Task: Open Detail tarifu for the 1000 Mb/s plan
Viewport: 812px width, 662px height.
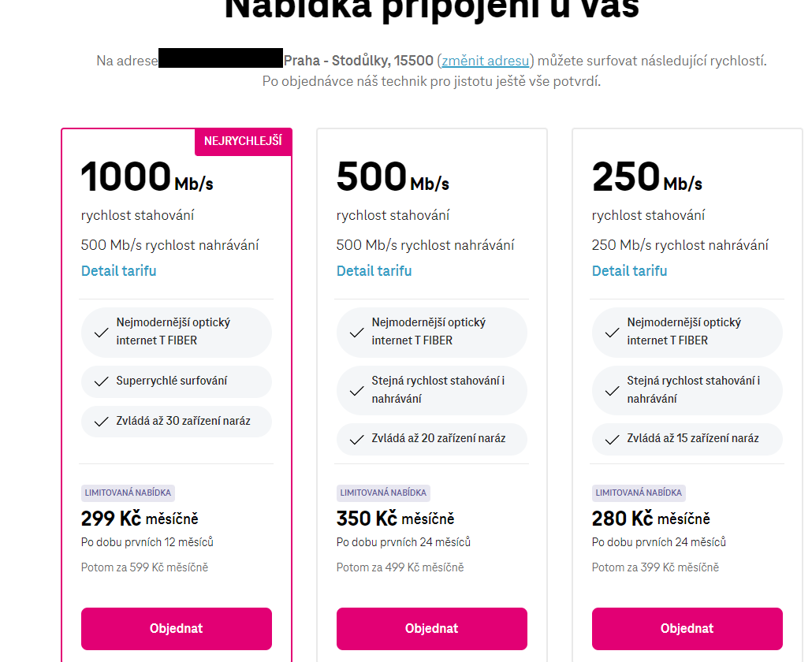Action: (118, 270)
